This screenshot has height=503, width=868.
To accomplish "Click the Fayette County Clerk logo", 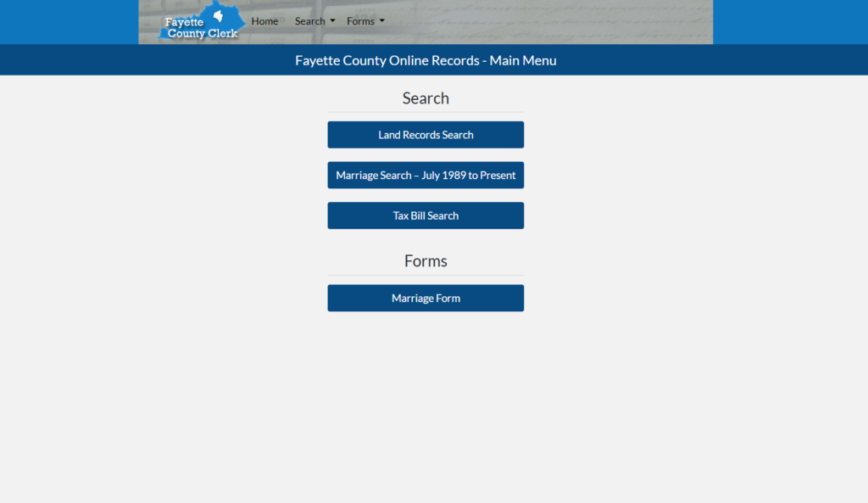I will click(202, 21).
